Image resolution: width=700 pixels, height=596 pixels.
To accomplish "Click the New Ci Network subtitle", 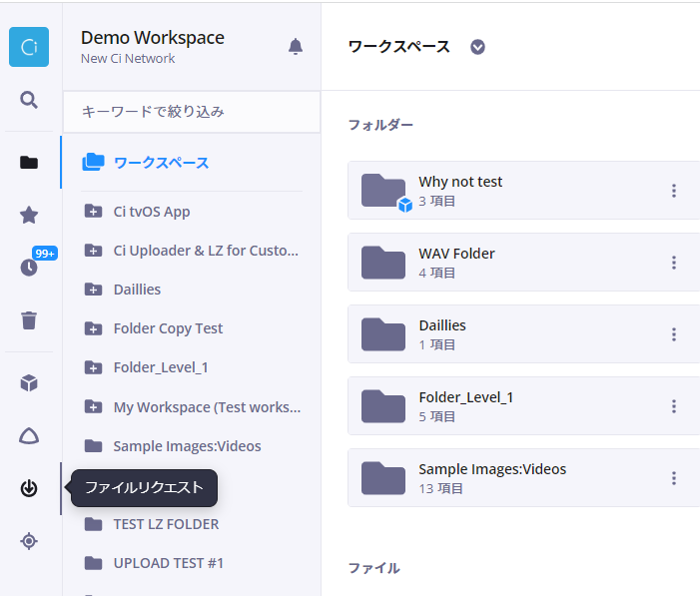I will tap(128, 59).
